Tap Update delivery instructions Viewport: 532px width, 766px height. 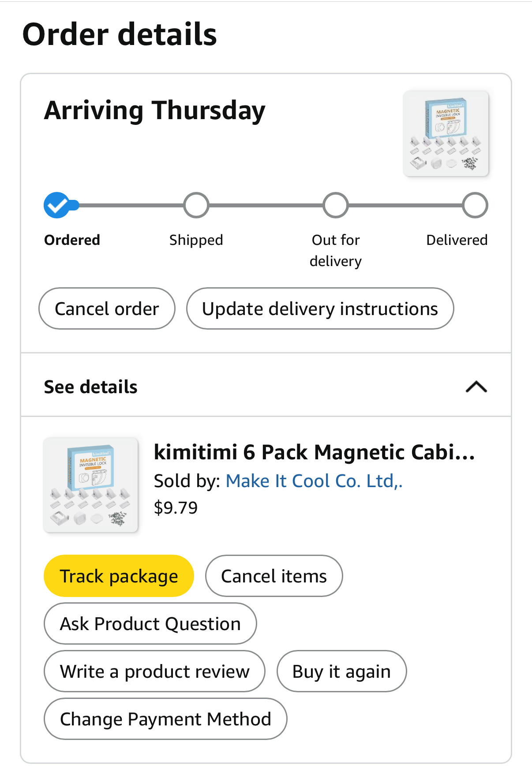(320, 309)
